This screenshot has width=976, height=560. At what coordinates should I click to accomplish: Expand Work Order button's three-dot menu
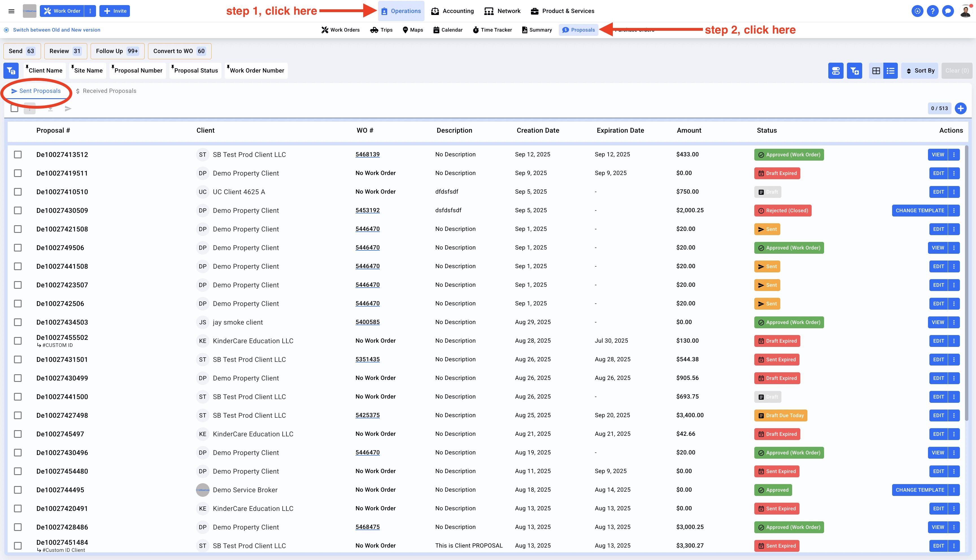[90, 11]
